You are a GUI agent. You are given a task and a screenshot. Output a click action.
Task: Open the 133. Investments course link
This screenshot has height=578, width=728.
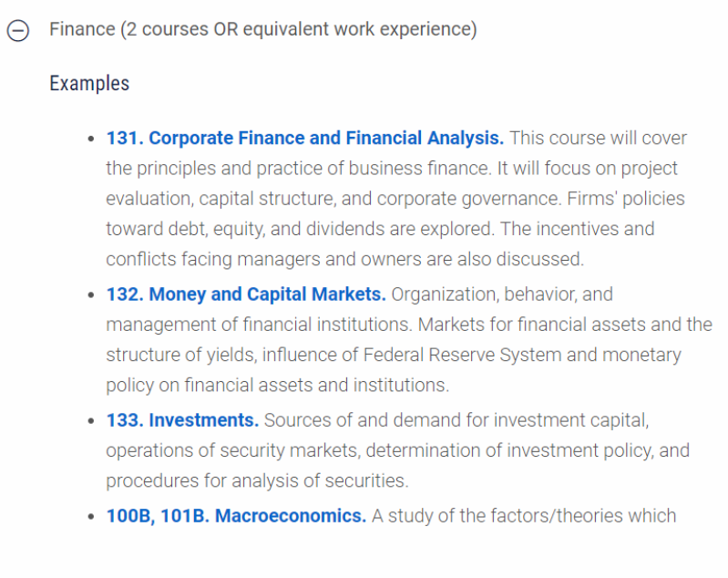[x=182, y=420]
